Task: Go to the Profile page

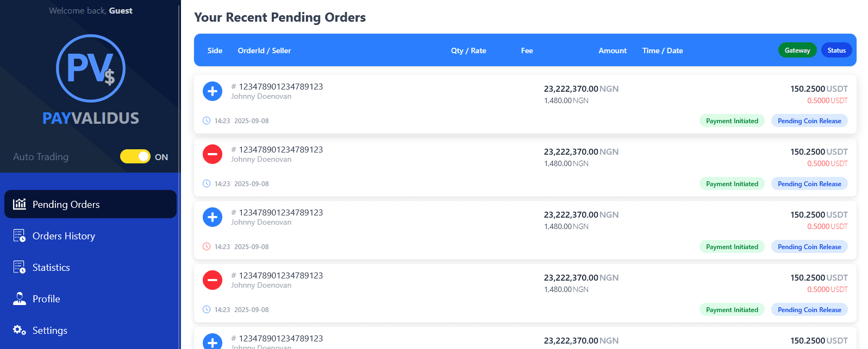Action: click(46, 299)
